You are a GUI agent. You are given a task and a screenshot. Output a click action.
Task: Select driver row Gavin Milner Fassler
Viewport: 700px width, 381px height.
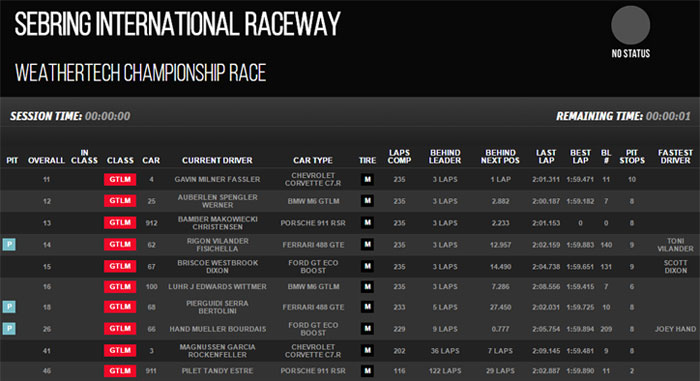pyautogui.click(x=350, y=180)
